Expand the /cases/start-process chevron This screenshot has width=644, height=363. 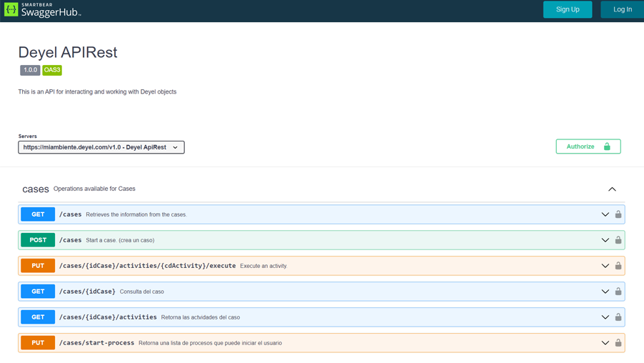click(605, 343)
